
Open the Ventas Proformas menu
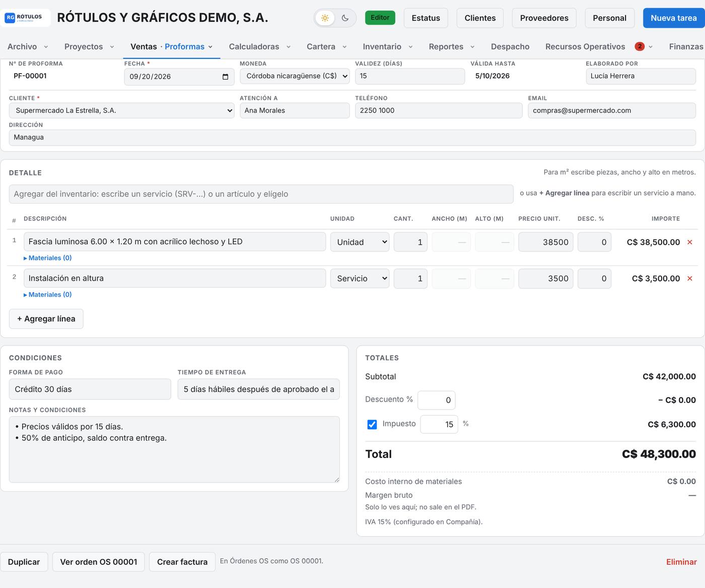tap(171, 46)
